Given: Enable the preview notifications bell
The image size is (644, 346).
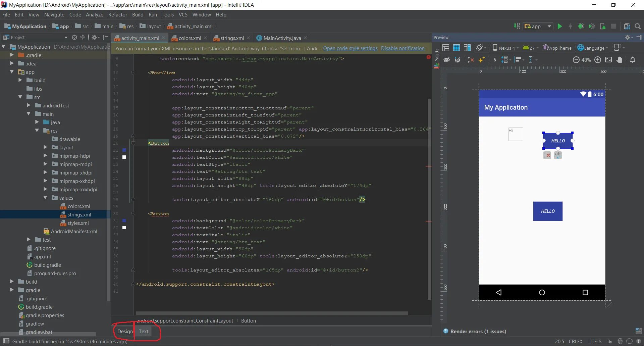Looking at the screenshot, I should [x=633, y=60].
